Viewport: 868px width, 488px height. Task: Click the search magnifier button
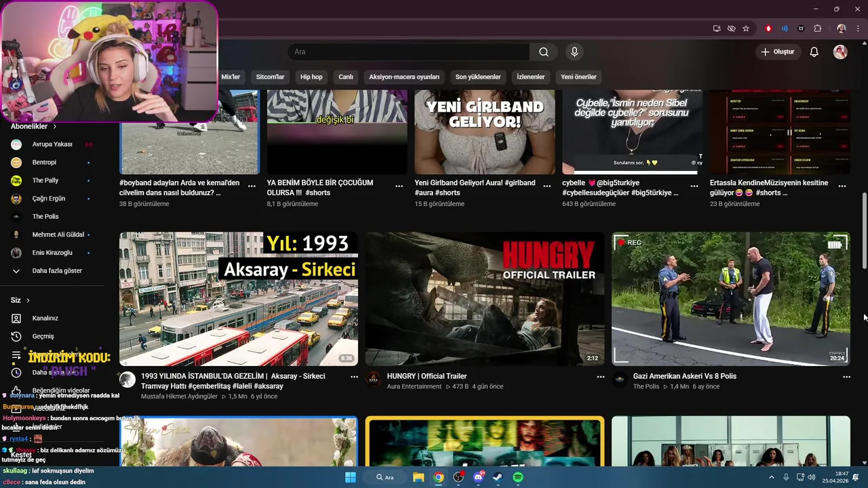coord(544,52)
